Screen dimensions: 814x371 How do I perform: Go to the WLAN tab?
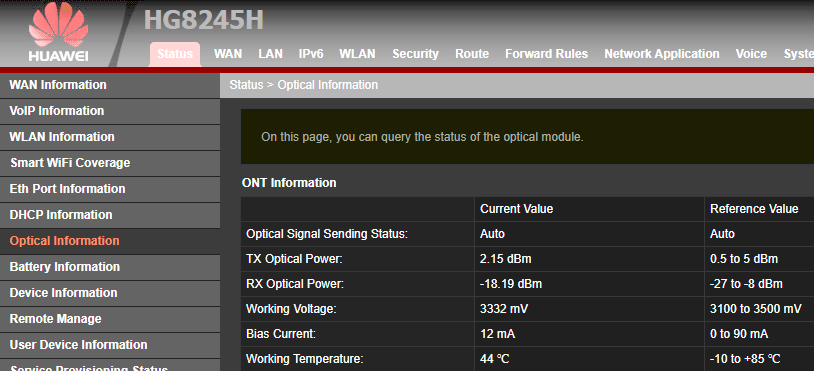coord(357,54)
